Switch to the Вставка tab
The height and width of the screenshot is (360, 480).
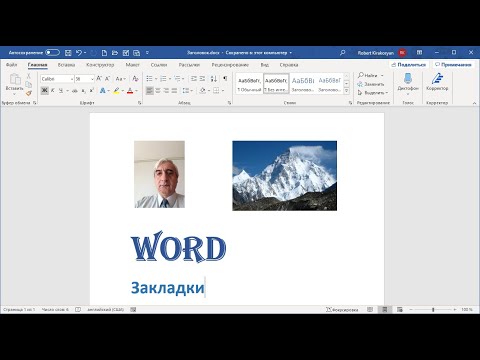[66, 65]
